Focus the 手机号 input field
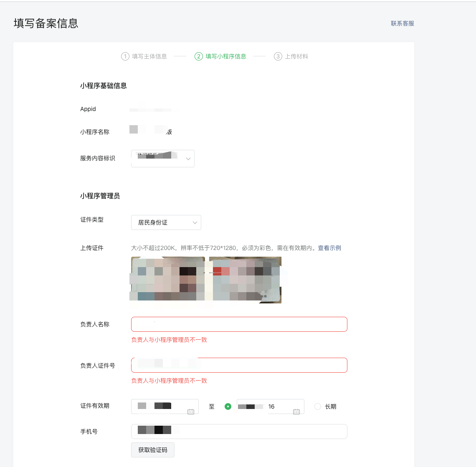 click(x=239, y=432)
